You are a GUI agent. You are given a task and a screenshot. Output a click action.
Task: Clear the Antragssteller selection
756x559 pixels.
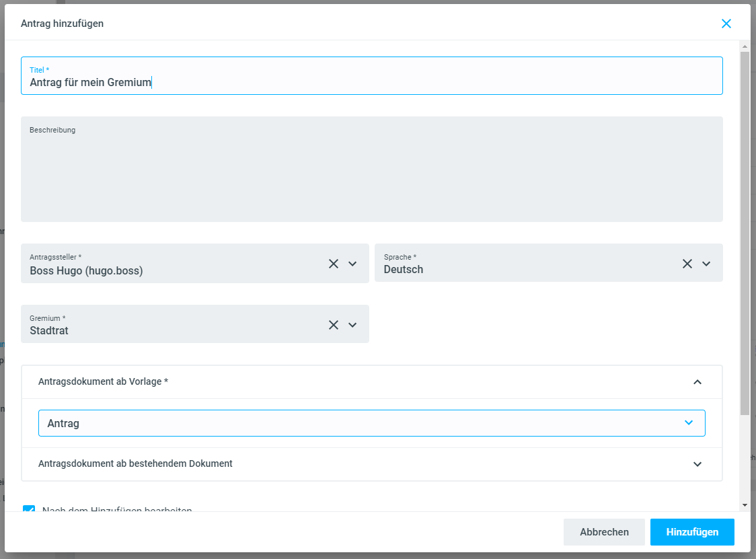[x=333, y=264]
